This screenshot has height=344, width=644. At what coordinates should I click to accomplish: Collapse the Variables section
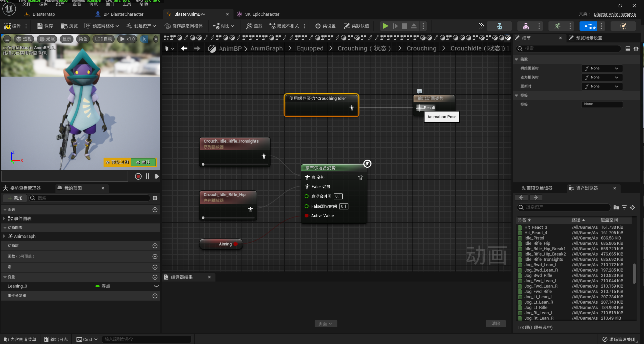click(5, 277)
